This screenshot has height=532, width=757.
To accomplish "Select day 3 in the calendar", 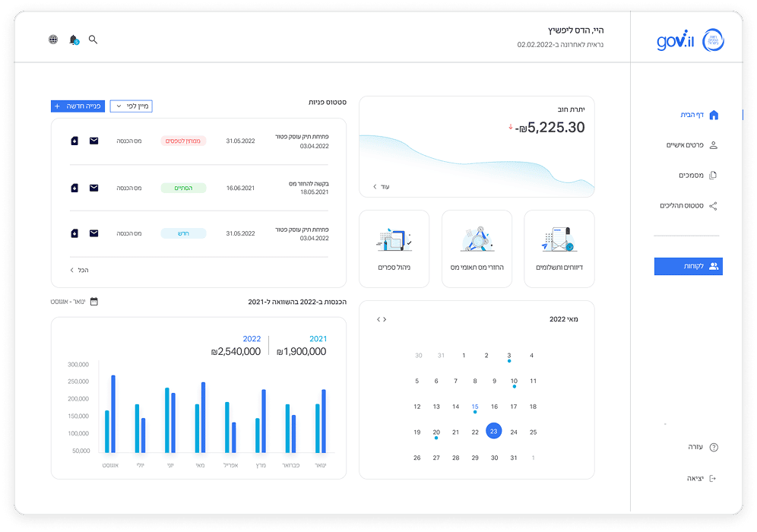I will 509,356.
